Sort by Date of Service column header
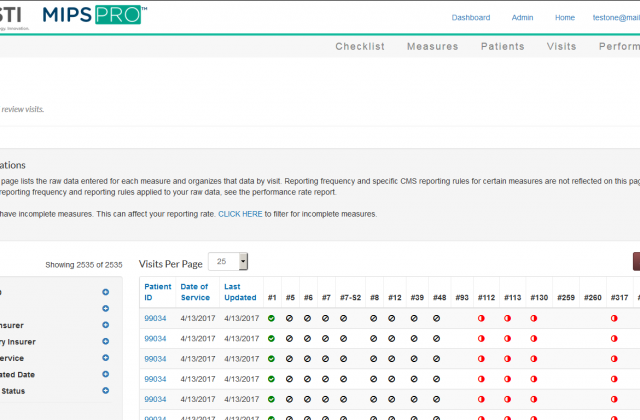The height and width of the screenshot is (420, 640). tap(195, 291)
